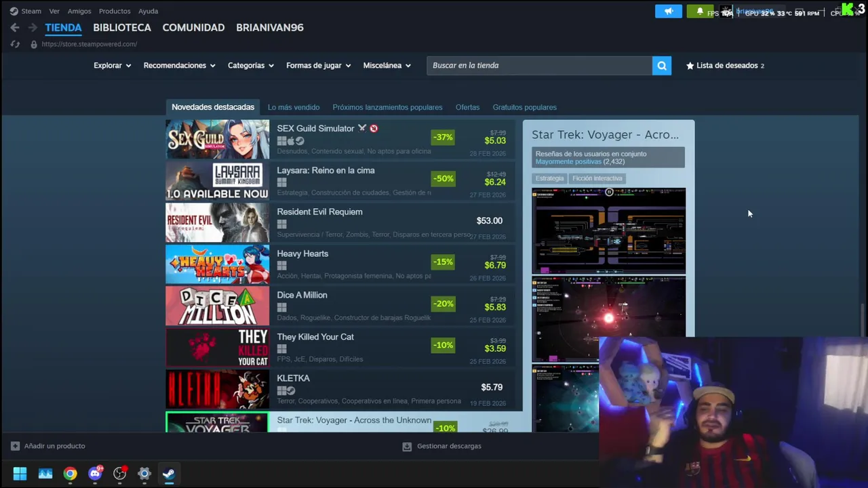Open the Dice A Million listing
The height and width of the screenshot is (488, 868).
pos(340,306)
